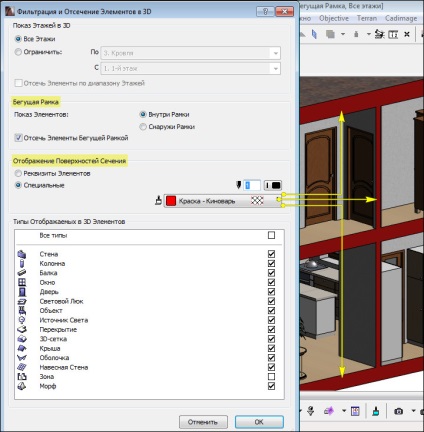Click the Стена wall type icon
The width and height of the screenshot is (424, 432).
22,254
